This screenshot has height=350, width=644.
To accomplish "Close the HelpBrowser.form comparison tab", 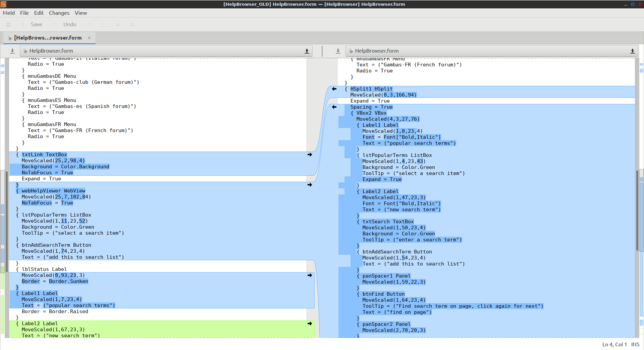I will (89, 38).
